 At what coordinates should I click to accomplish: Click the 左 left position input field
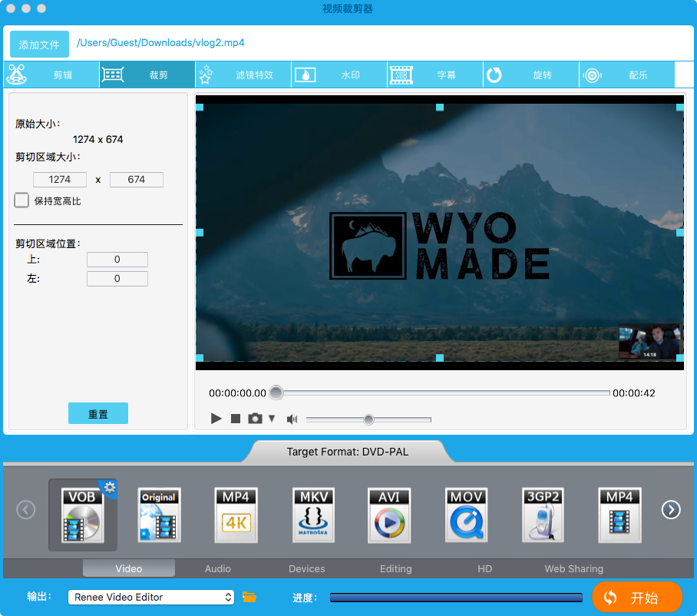tap(117, 278)
